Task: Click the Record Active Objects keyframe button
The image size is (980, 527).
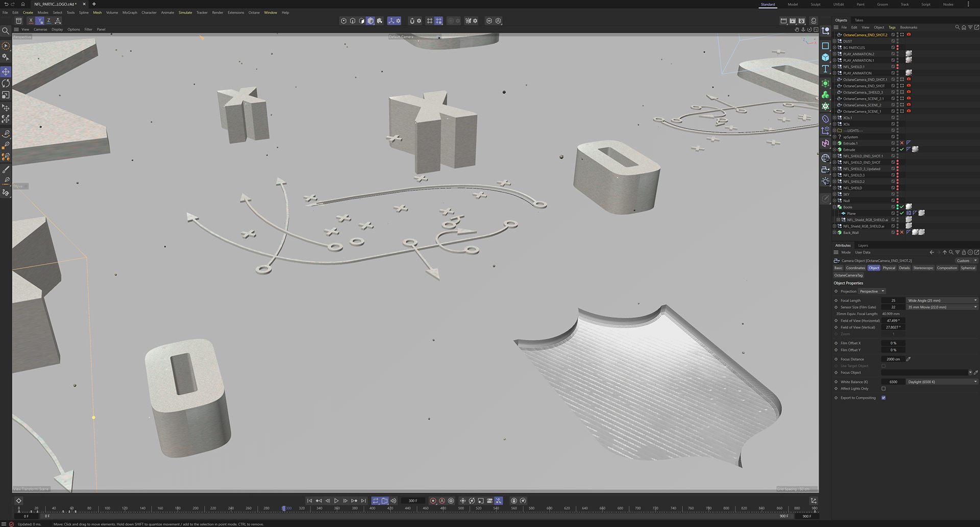Action: pos(433,501)
